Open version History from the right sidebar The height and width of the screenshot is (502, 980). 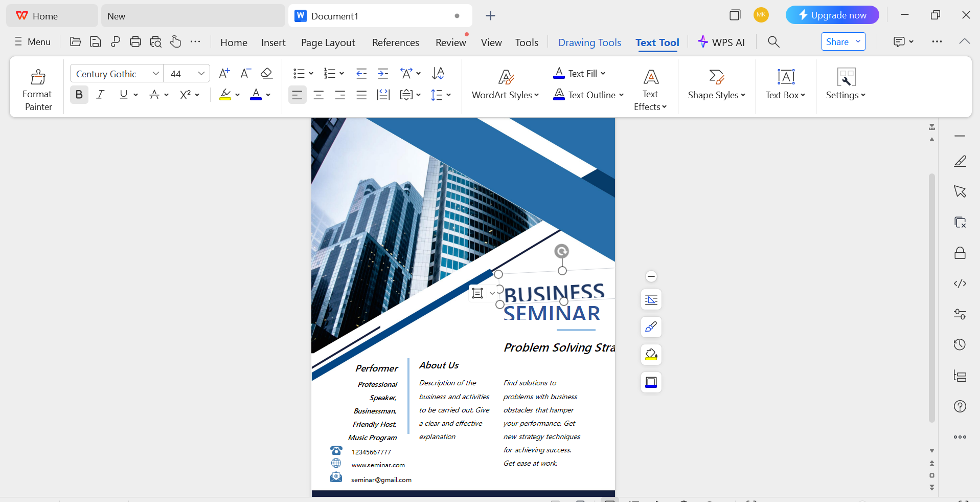(x=960, y=344)
